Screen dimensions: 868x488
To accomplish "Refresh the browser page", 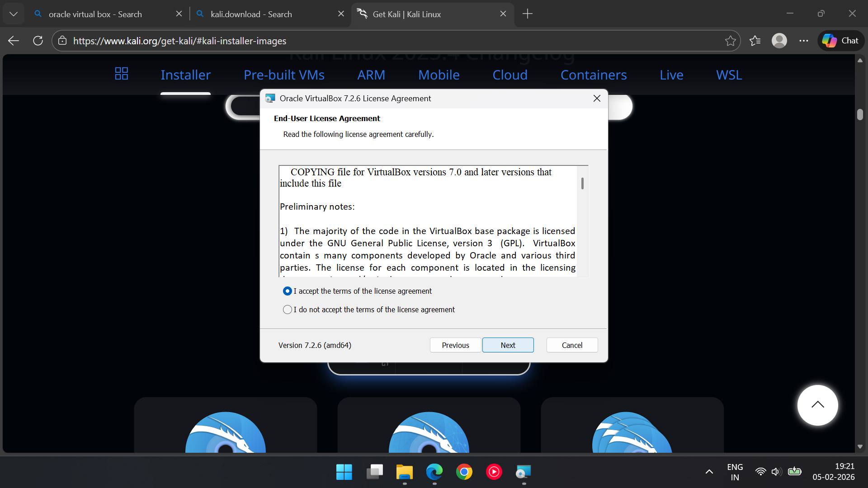I will point(38,41).
